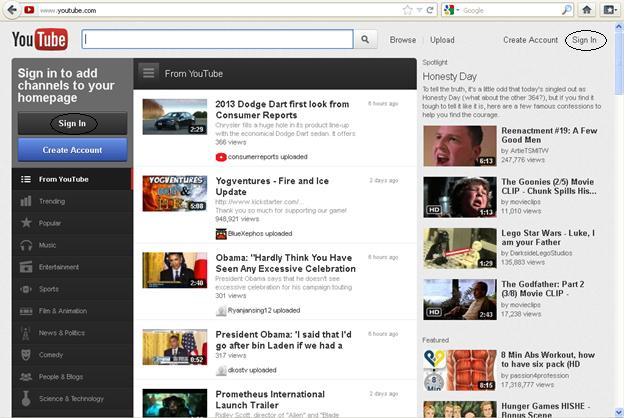This screenshot has width=626, height=418.
Task: Select From YouTube in the sidebar
Action: pos(72,179)
